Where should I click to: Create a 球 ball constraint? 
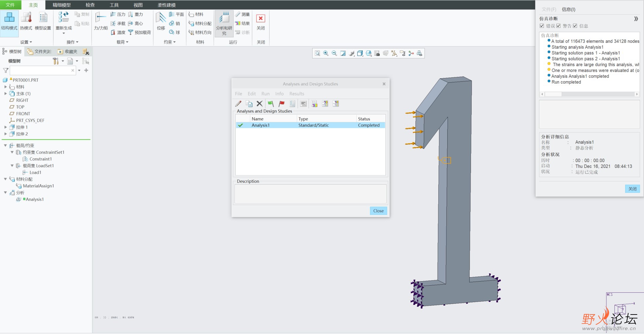[174, 32]
